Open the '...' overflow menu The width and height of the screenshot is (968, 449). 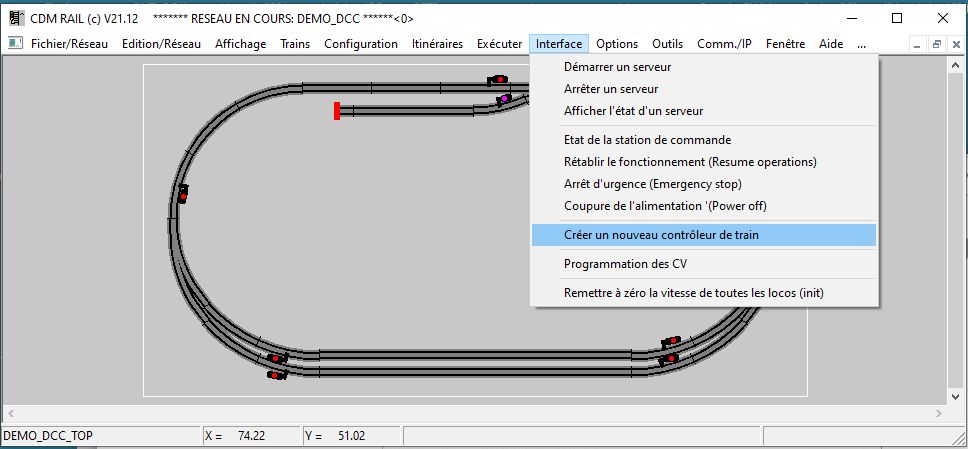point(862,44)
